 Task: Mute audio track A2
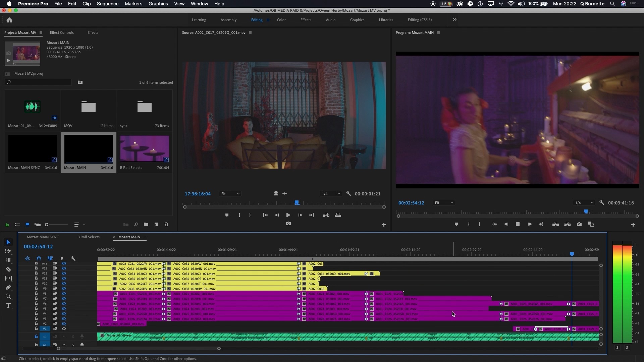tap(64, 345)
